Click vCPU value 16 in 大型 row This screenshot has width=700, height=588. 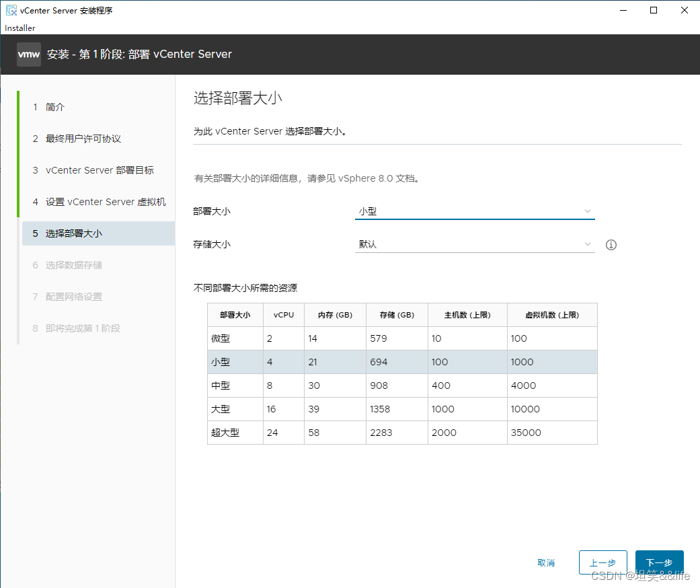(272, 409)
